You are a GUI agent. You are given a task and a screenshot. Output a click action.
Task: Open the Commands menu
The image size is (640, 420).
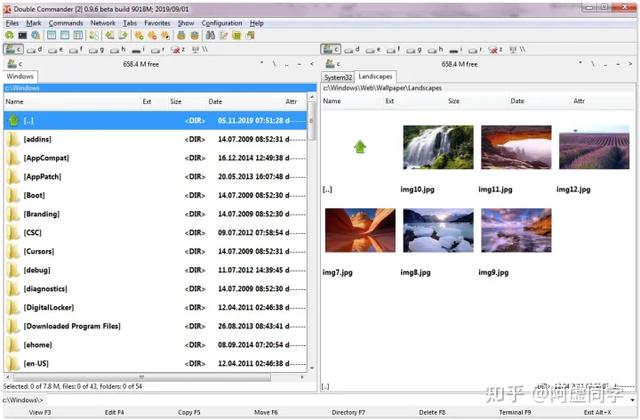point(66,23)
